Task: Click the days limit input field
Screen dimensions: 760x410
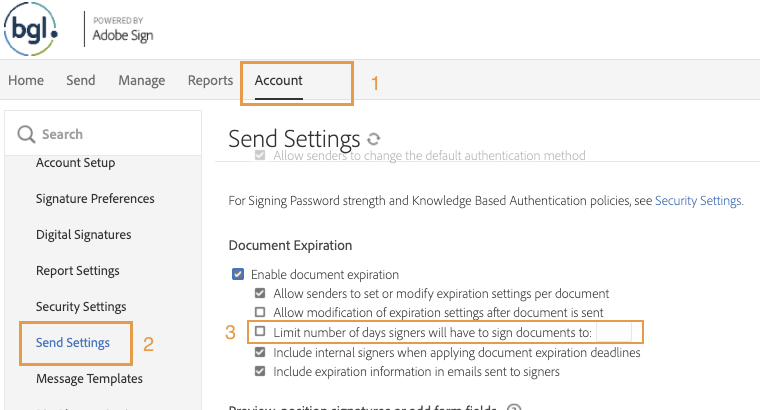Action: tap(614, 332)
